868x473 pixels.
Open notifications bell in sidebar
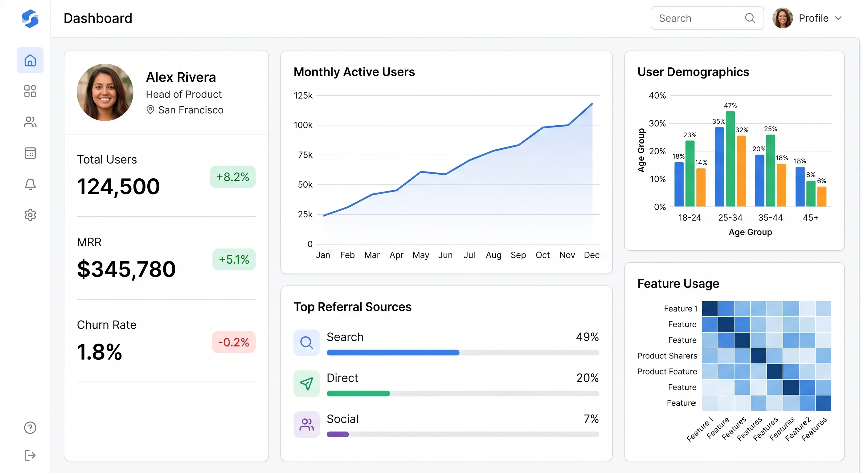(30, 184)
